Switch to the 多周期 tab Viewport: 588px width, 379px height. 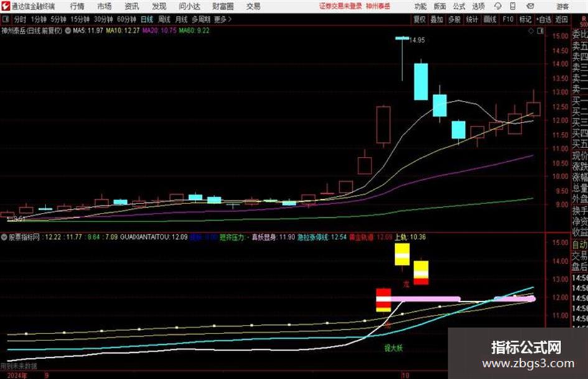(201, 19)
